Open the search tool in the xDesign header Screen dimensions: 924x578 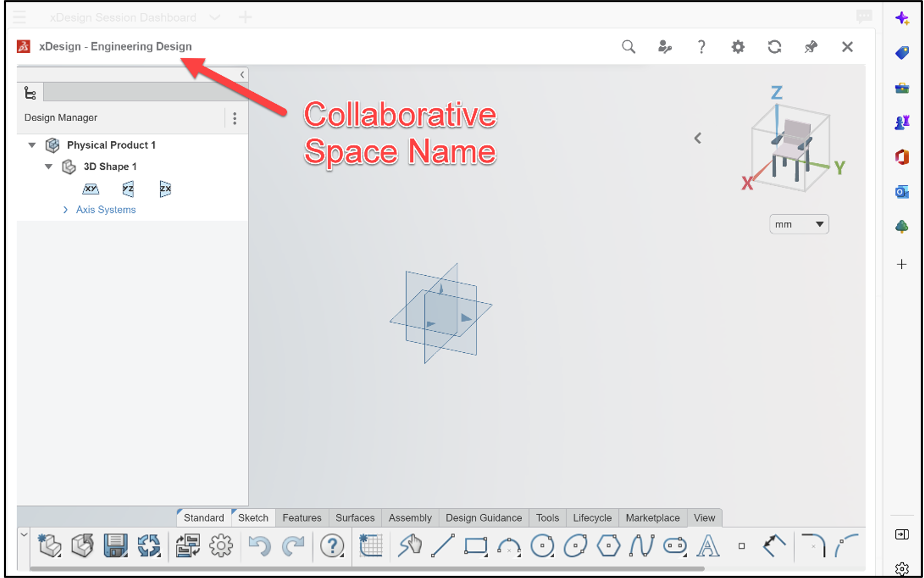(628, 47)
